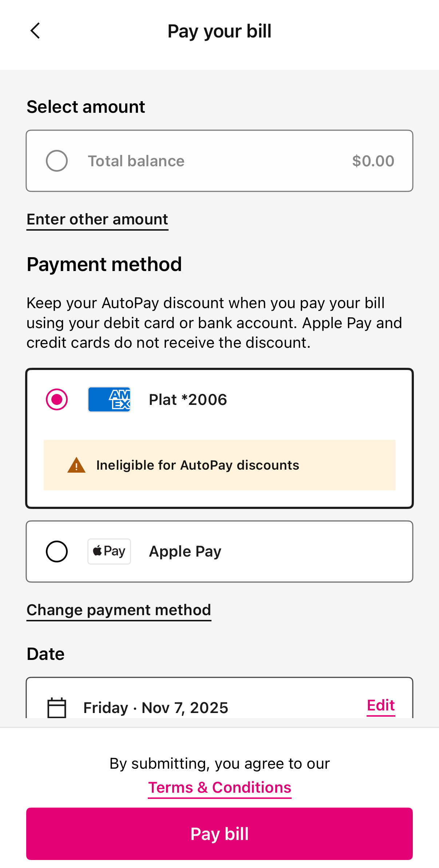
Task: Select the Plat *2006 radio button
Action: tap(57, 399)
